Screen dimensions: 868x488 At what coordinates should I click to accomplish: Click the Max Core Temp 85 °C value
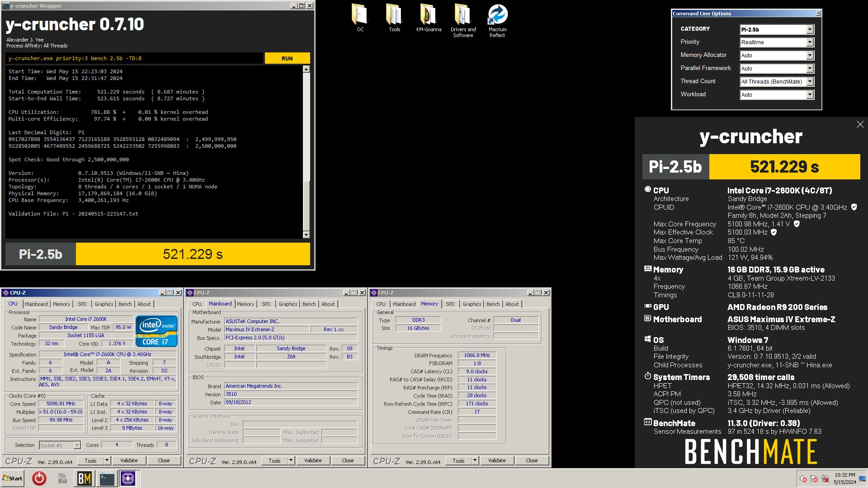click(736, 241)
